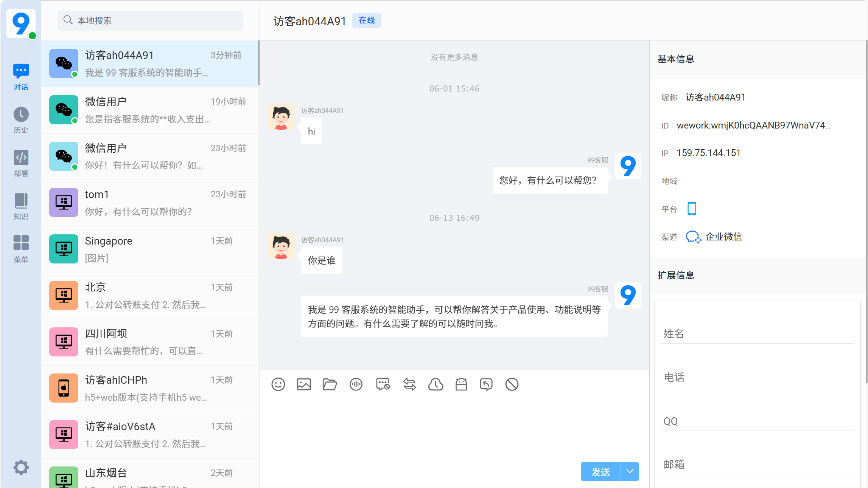Screen dimensions: 868x488
Task: Click the calendar-like box icon in toolbar
Action: point(461,384)
